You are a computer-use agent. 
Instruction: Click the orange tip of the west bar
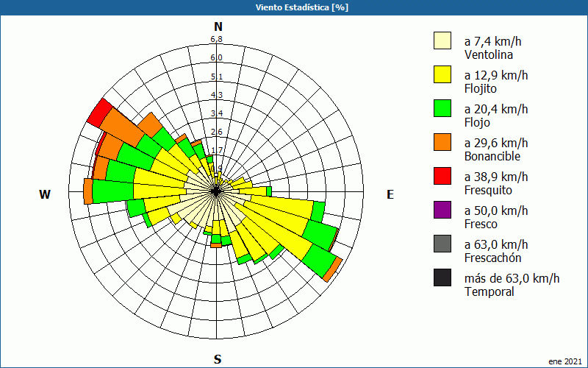click(x=88, y=191)
